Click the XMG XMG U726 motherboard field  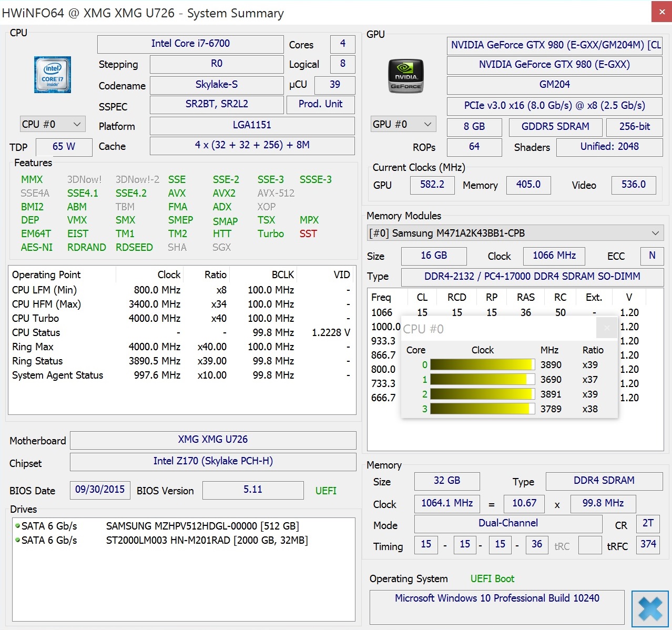click(x=213, y=440)
